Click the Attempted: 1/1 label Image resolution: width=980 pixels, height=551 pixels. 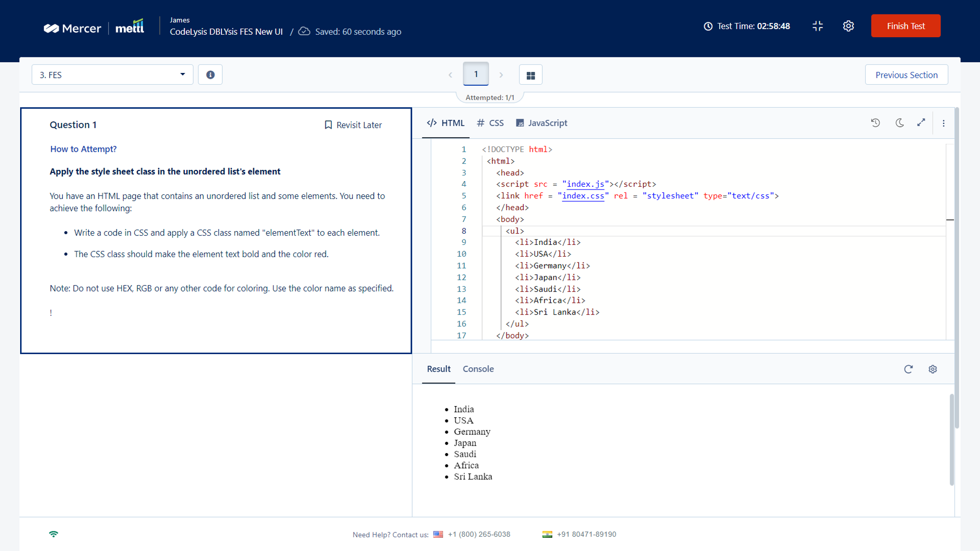490,97
